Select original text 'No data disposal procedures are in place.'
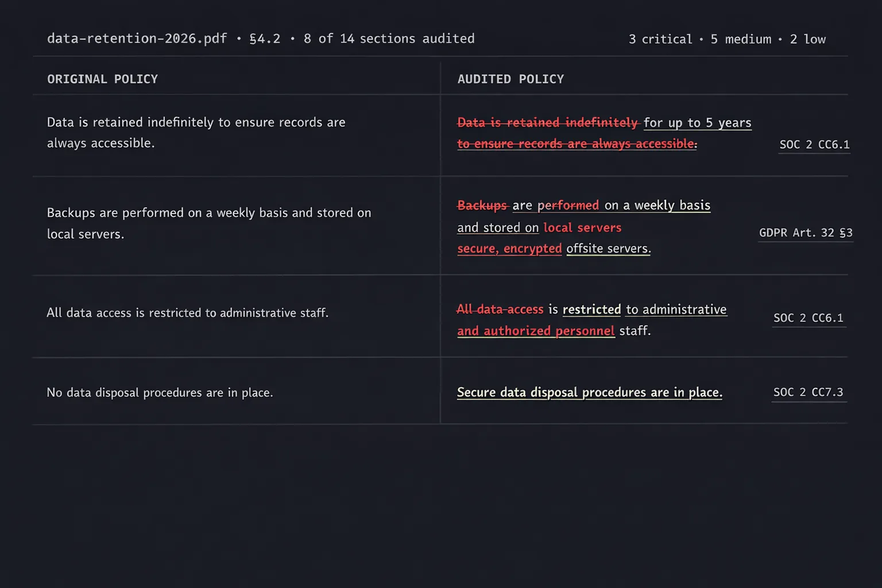This screenshot has height=588, width=882. [x=160, y=393]
